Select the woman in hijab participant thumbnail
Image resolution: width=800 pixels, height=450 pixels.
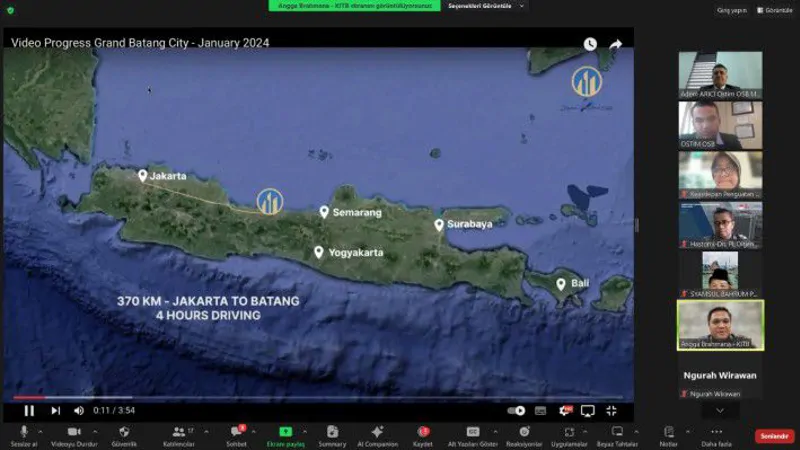(x=720, y=175)
